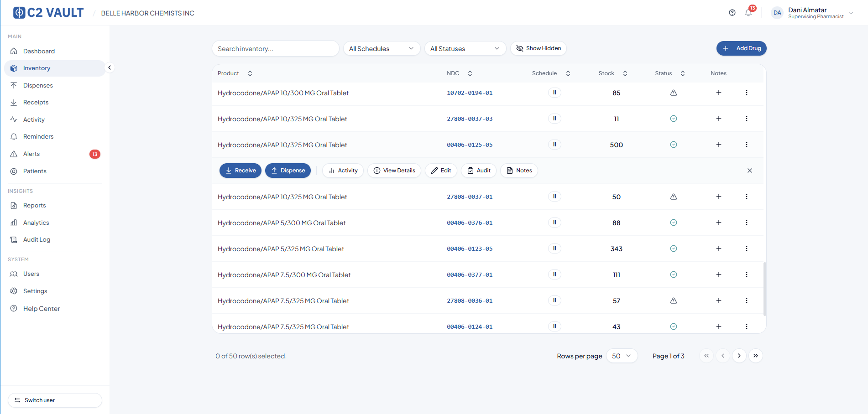Go to next inventory page
This screenshot has width=868, height=414.
[739, 356]
